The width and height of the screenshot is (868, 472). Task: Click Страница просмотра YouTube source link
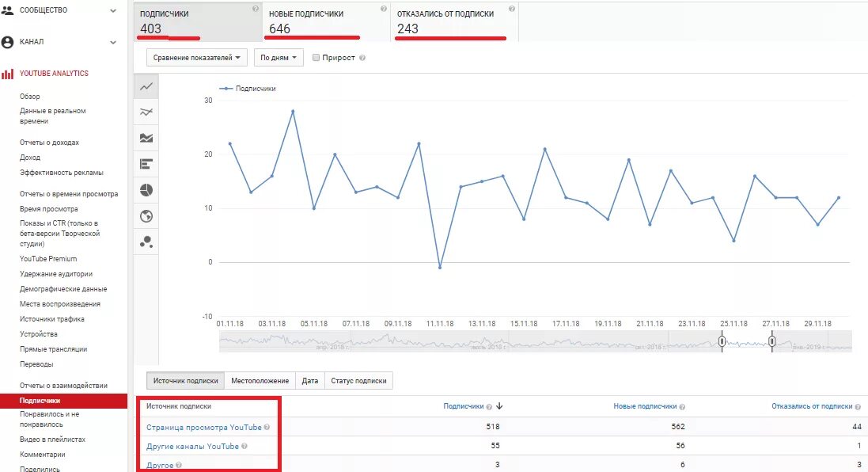click(x=203, y=427)
